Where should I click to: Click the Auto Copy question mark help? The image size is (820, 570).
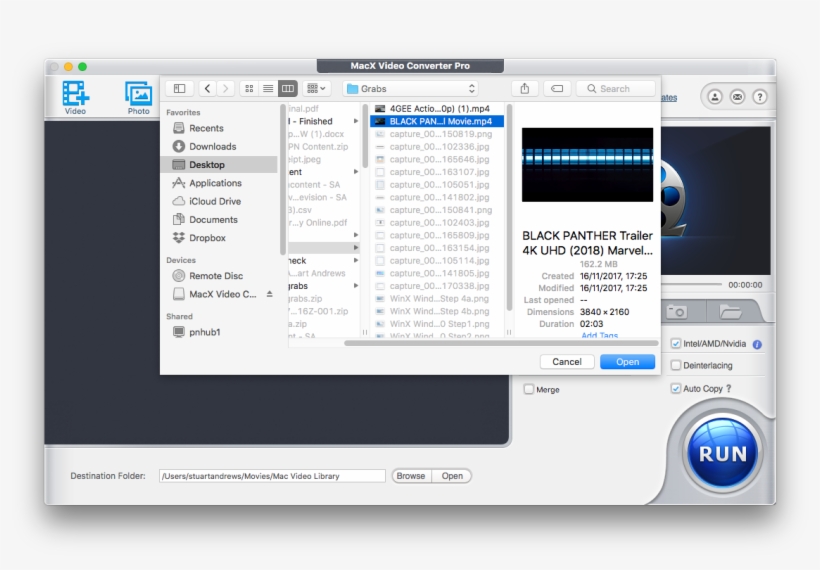[729, 389]
